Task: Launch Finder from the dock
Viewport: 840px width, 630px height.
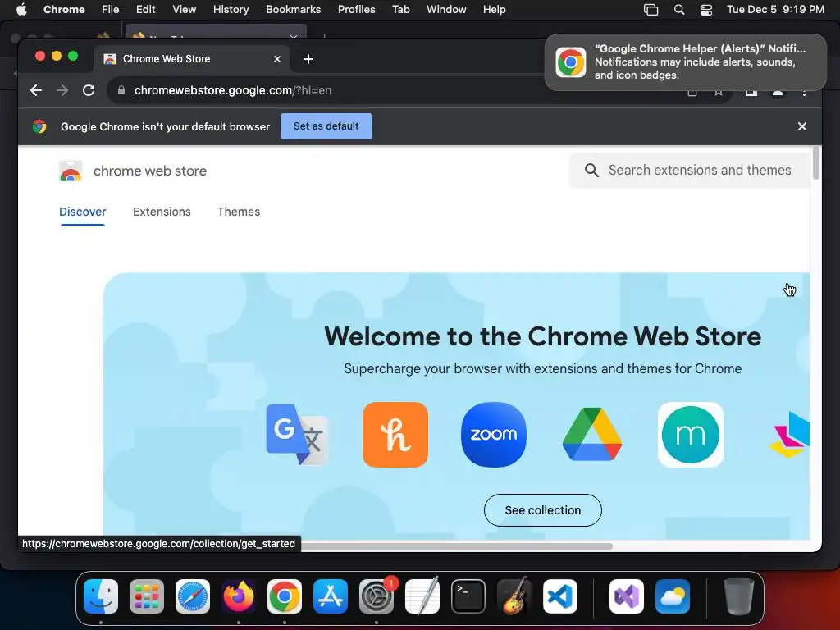Action: (101, 596)
